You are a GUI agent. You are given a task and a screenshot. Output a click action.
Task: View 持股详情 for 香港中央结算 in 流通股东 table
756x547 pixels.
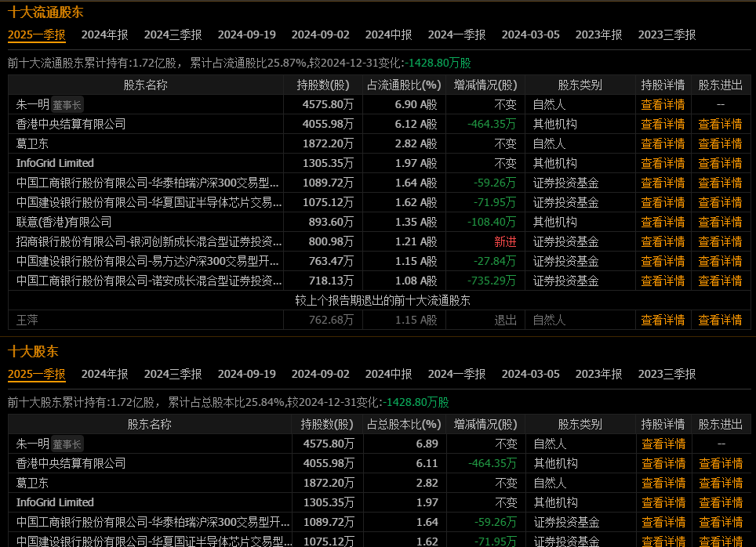coord(663,125)
